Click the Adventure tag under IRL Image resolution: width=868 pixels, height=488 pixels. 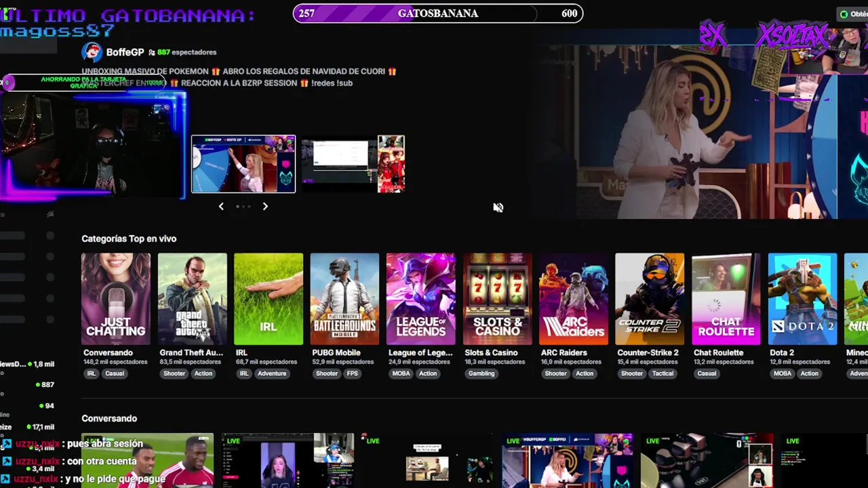pyautogui.click(x=272, y=373)
